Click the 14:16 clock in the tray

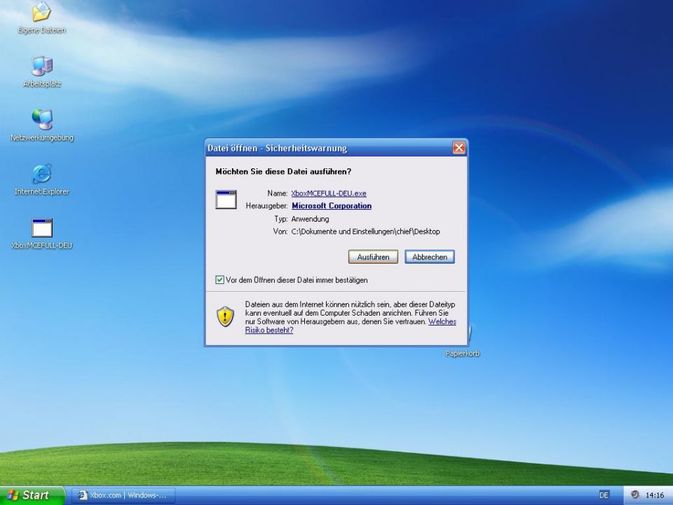pyautogui.click(x=655, y=495)
